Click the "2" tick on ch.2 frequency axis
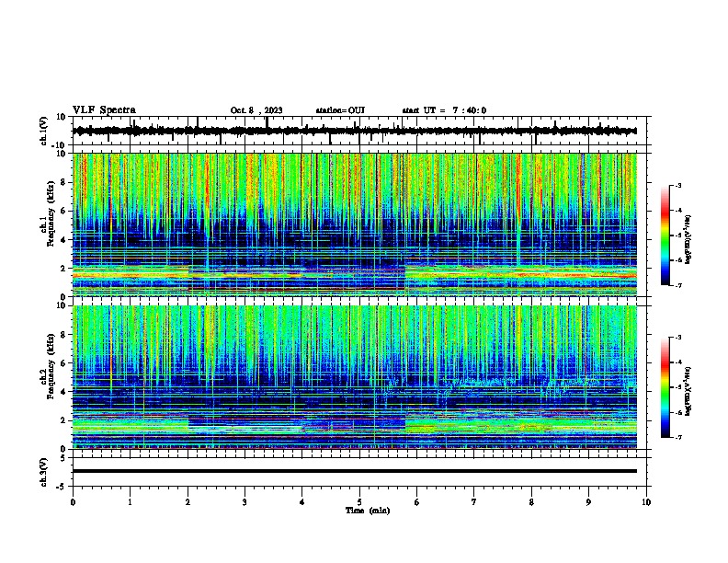Viewport: 728px width, 563px height. point(63,420)
